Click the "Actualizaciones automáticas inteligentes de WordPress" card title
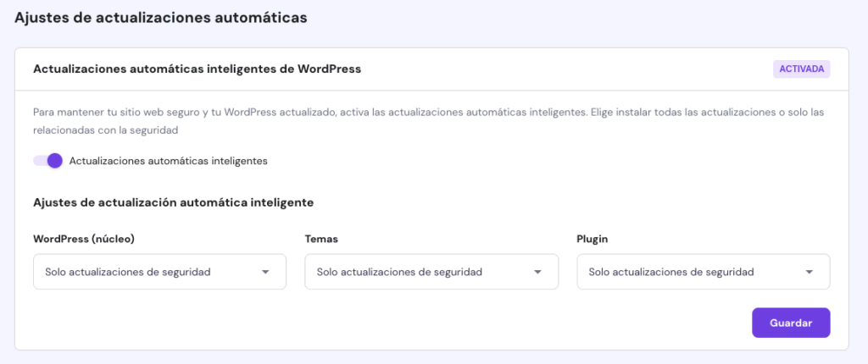The width and height of the screenshot is (868, 364). point(197,69)
